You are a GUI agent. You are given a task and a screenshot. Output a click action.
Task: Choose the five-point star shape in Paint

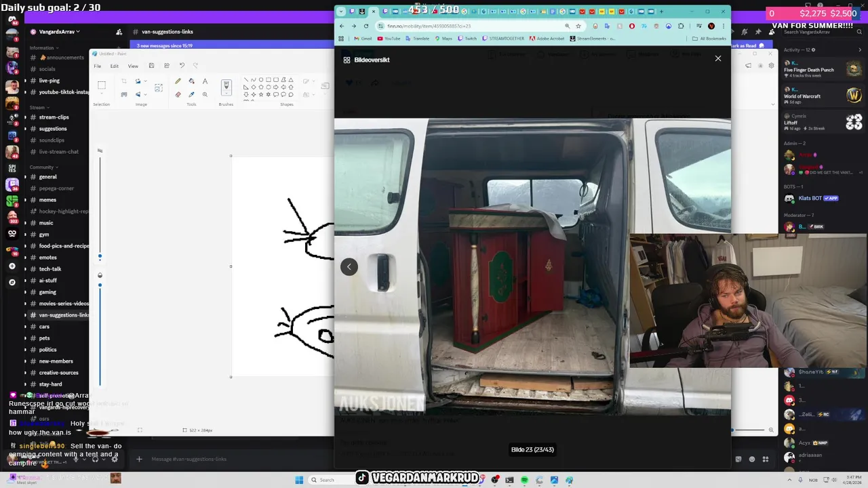pyautogui.click(x=260, y=95)
